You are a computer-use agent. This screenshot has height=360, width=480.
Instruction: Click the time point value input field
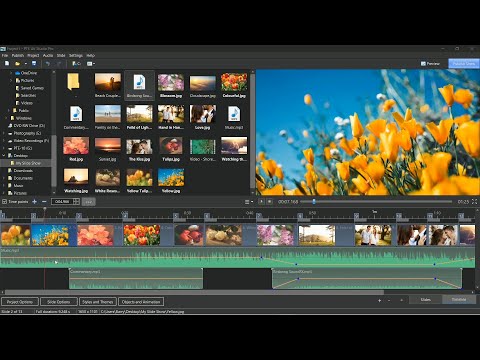62,202
